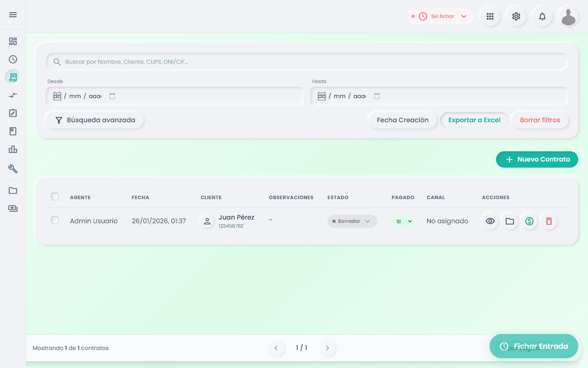Select the Admin Usuario row checkbox
This screenshot has width=588, height=368.
coord(55,220)
